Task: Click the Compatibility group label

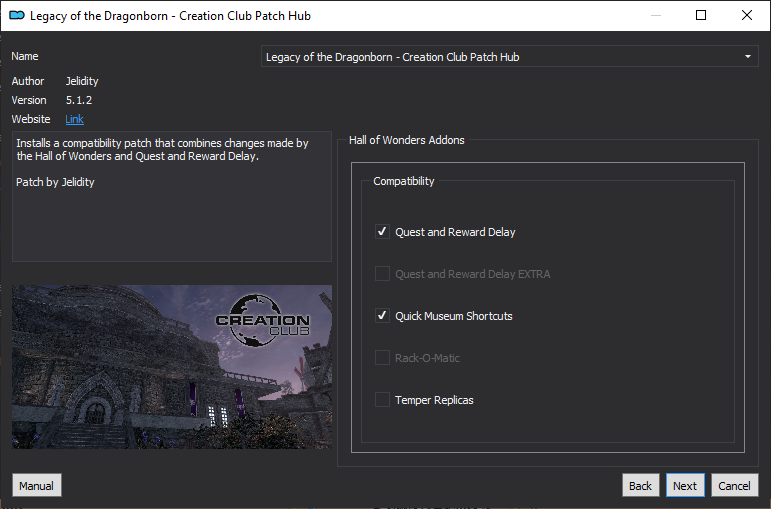Action: (x=404, y=181)
